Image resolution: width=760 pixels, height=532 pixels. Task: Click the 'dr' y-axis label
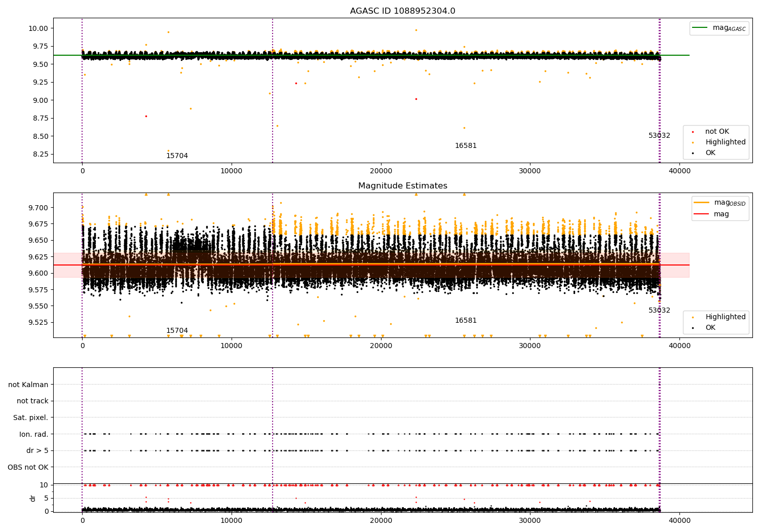33,498
